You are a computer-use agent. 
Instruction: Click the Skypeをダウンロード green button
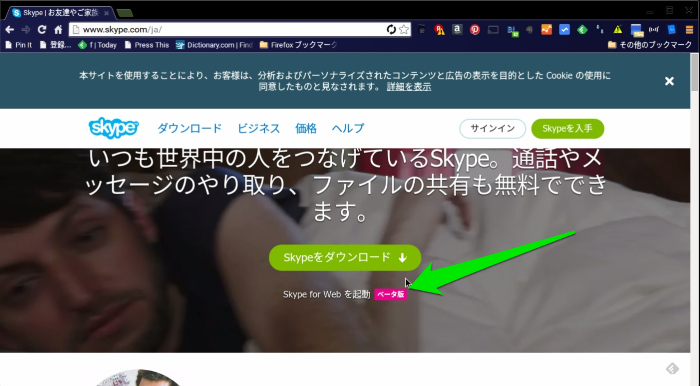345,257
